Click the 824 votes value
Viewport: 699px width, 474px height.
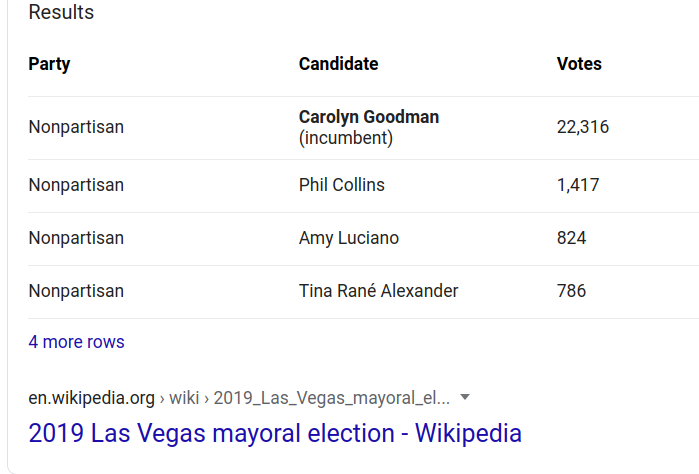point(571,238)
